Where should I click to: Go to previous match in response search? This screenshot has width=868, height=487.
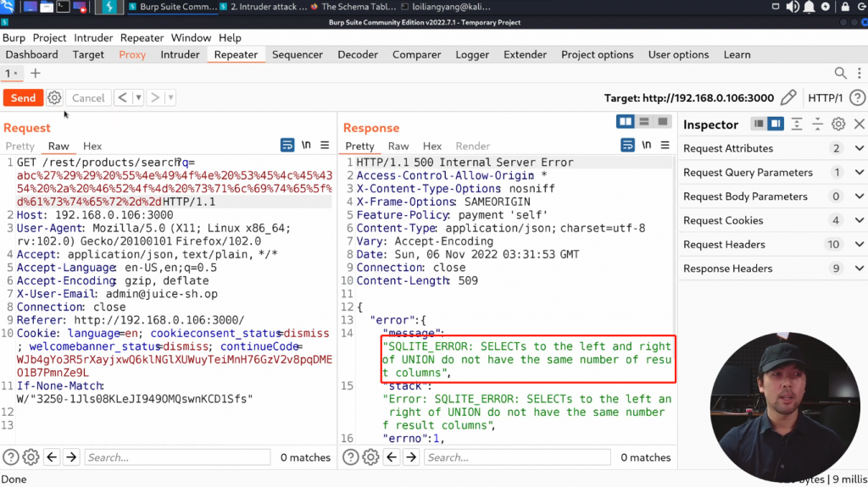tap(391, 457)
